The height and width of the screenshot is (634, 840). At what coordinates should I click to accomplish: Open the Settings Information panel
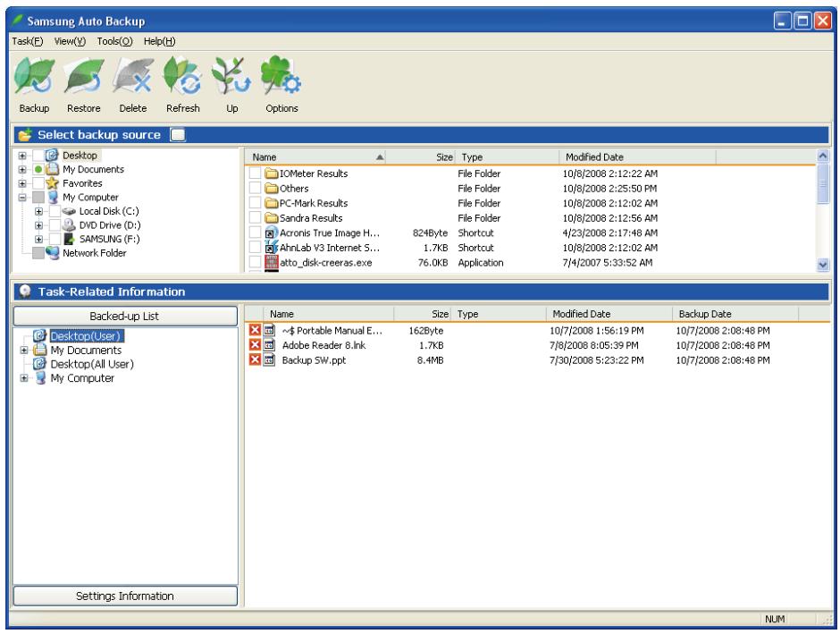coord(124,596)
